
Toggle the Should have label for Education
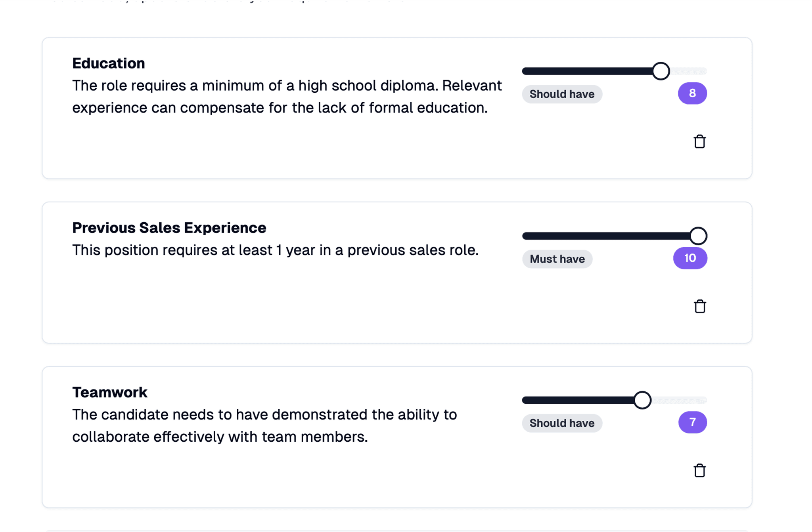(x=562, y=94)
